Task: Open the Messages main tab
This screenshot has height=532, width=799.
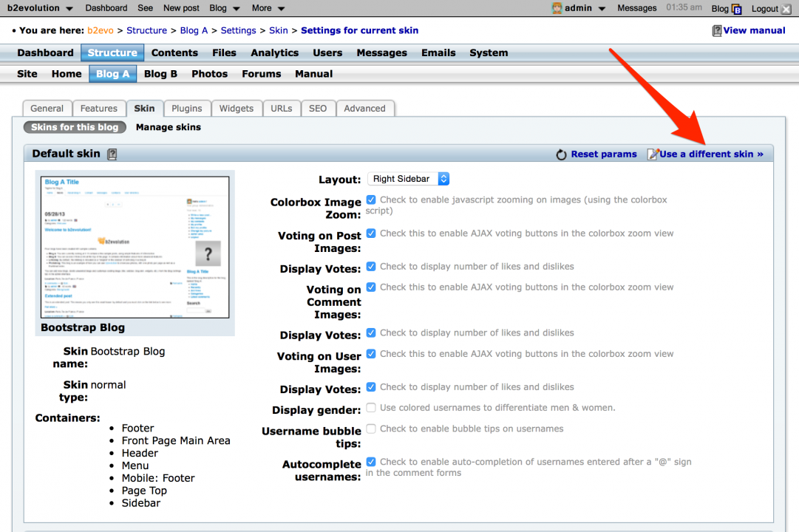Action: pos(381,53)
